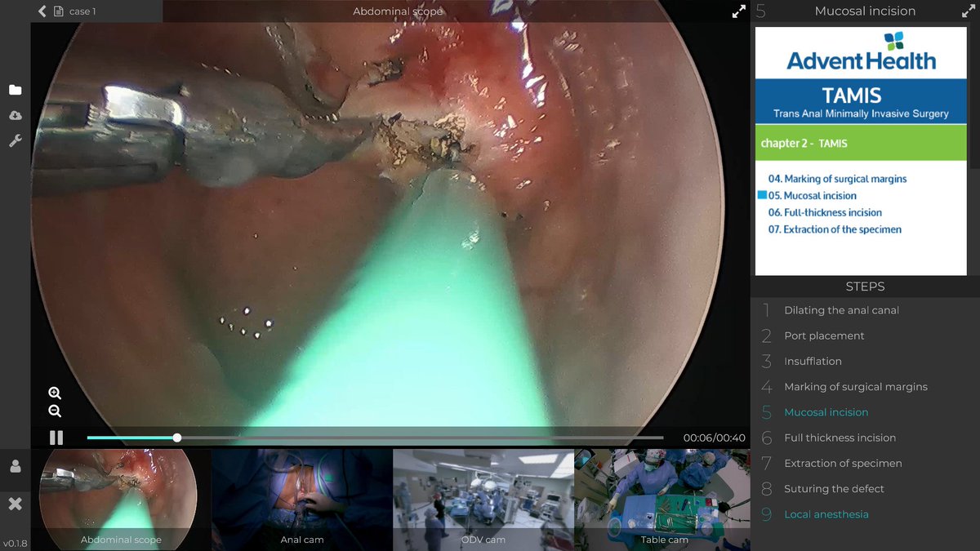The image size is (980, 551).
Task: Select step Full thickness incision
Action: click(840, 438)
